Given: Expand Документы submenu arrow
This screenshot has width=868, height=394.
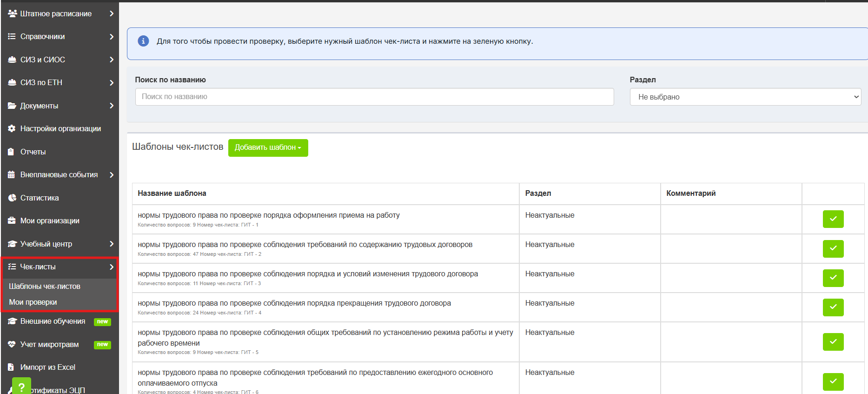Looking at the screenshot, I should click(112, 106).
